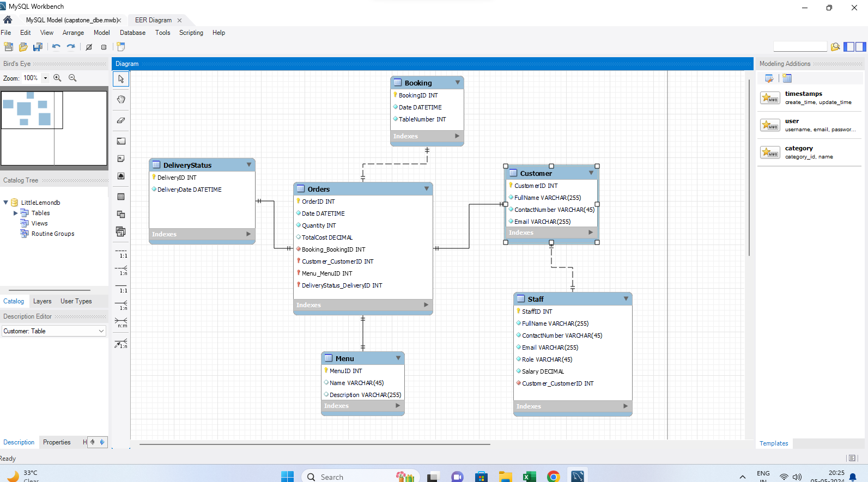The image size is (868, 482).
Task: Select 1:n identifying relationship tool
Action: coord(121,305)
